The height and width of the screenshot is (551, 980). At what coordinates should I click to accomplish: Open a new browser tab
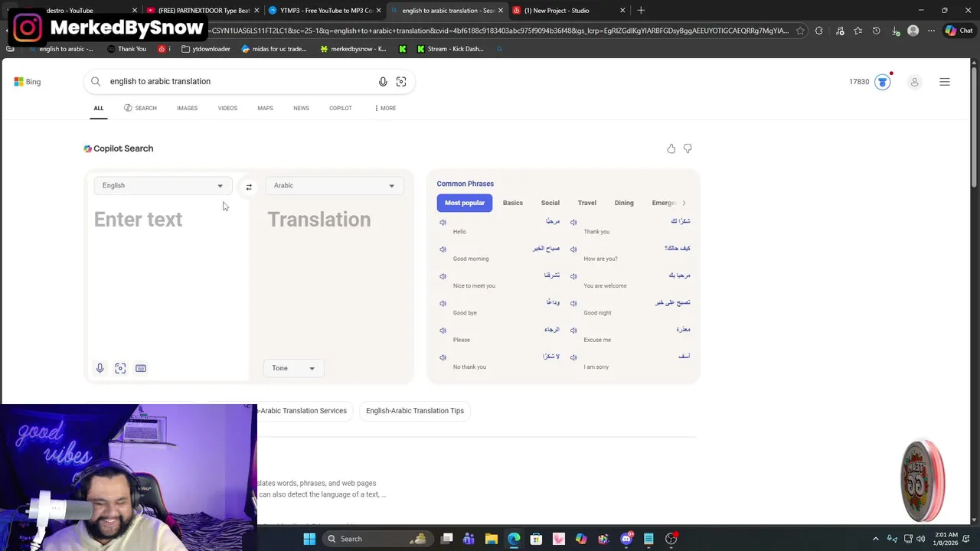[641, 11]
